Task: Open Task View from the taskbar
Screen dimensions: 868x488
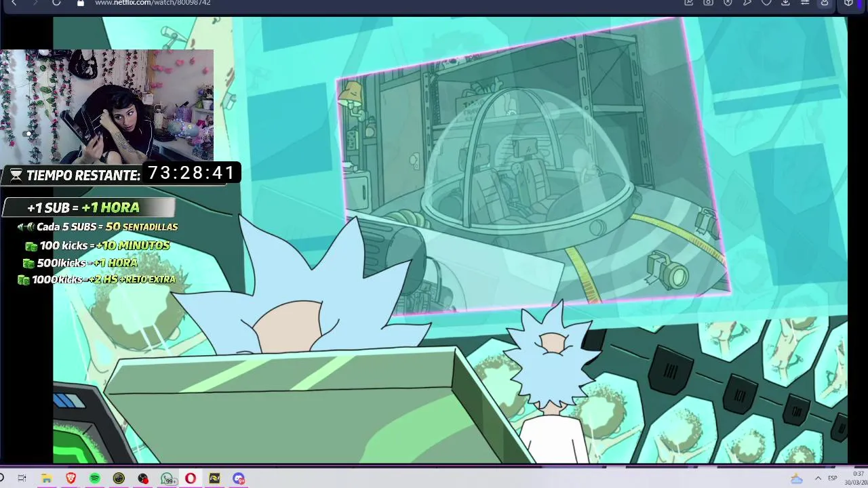Action: (22, 479)
